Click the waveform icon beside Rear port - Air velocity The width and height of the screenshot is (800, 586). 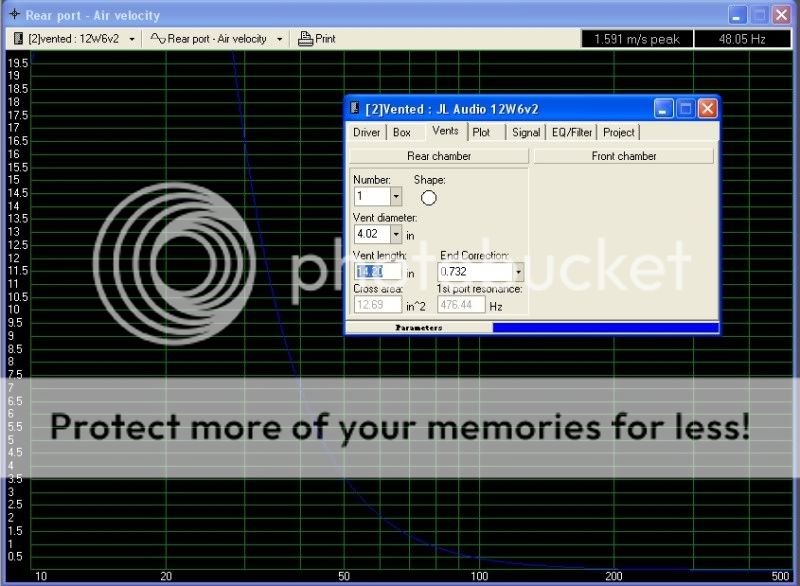157,39
